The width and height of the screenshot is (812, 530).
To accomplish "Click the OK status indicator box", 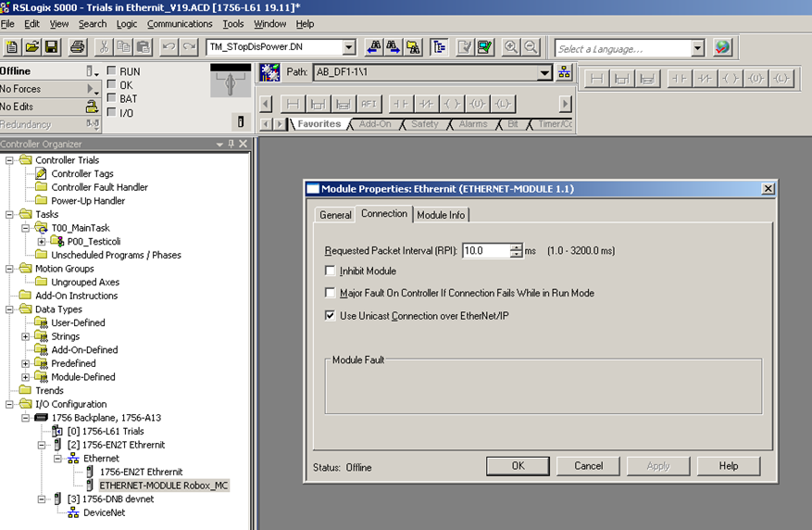I will coord(111,84).
